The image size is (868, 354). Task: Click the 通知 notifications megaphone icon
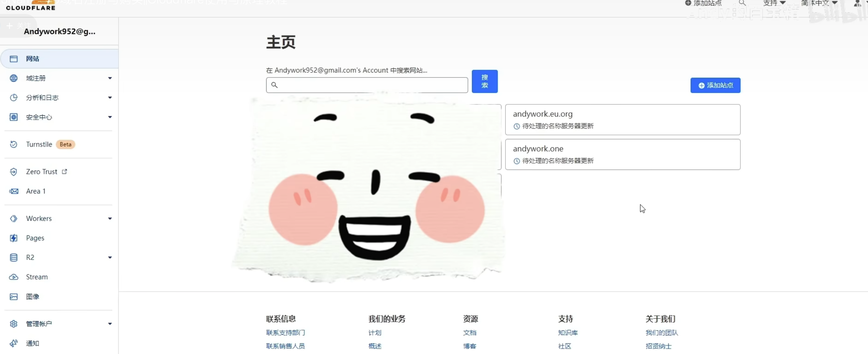[14, 343]
